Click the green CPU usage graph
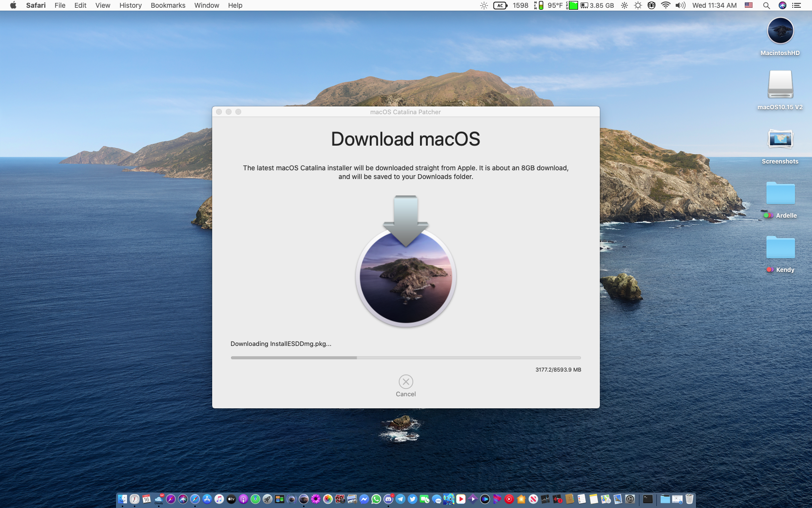Screen dimensions: 812x508 (x=572, y=5)
